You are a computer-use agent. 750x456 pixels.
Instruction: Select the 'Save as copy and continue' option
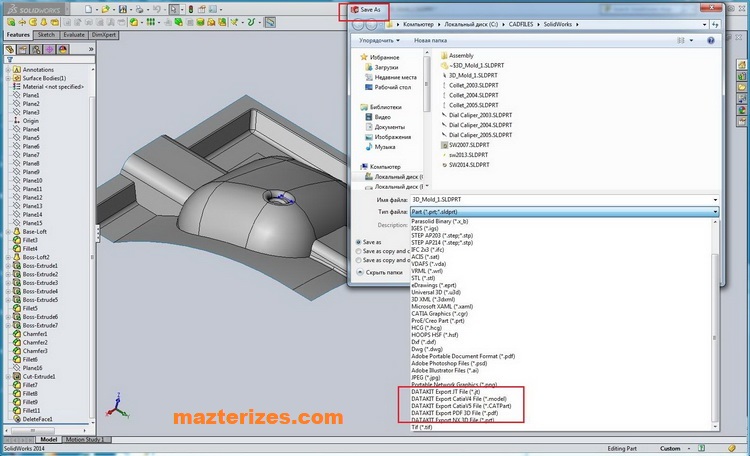pos(359,251)
